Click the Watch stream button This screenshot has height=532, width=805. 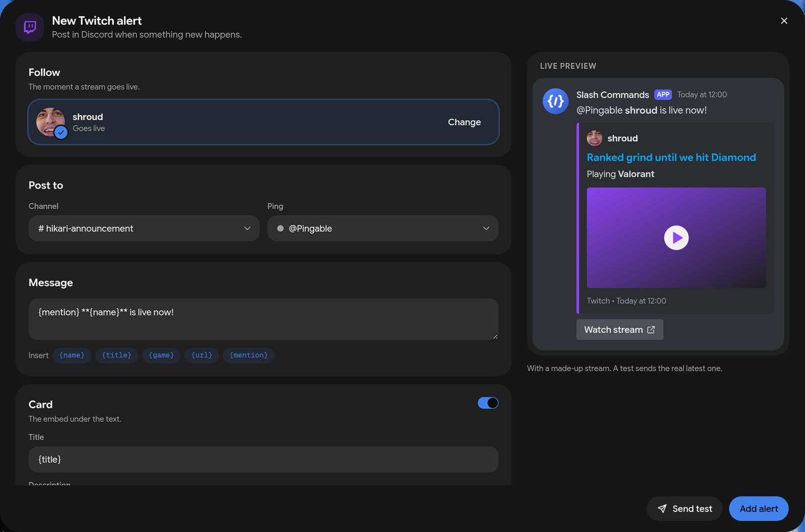click(x=620, y=330)
